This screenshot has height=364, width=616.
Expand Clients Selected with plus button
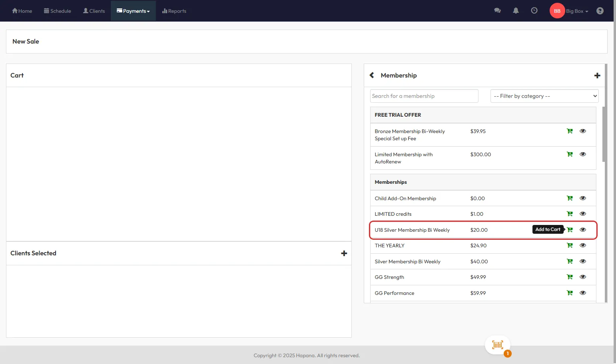[x=344, y=253]
